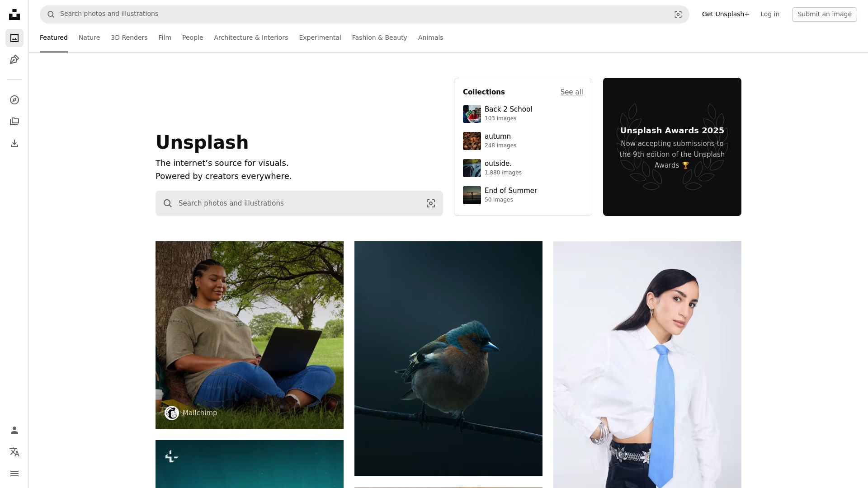The height and width of the screenshot is (488, 868).
Task: Open the Illustrations pen sidebar icon
Action: 14,60
